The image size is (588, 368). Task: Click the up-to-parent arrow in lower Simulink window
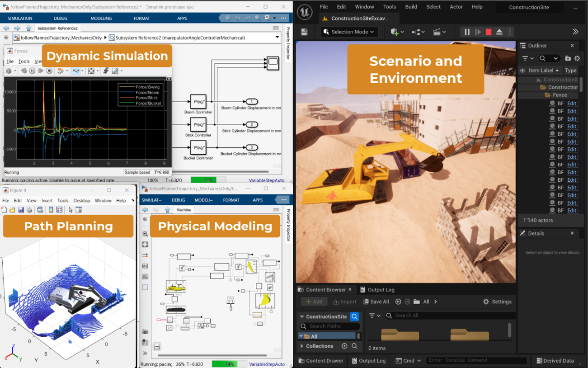[167, 210]
